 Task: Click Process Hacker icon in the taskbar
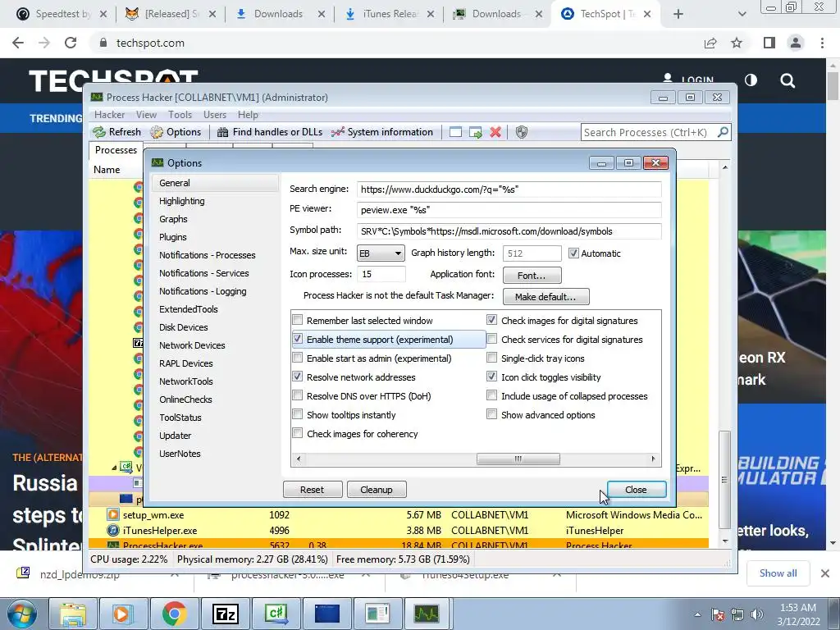point(427,614)
